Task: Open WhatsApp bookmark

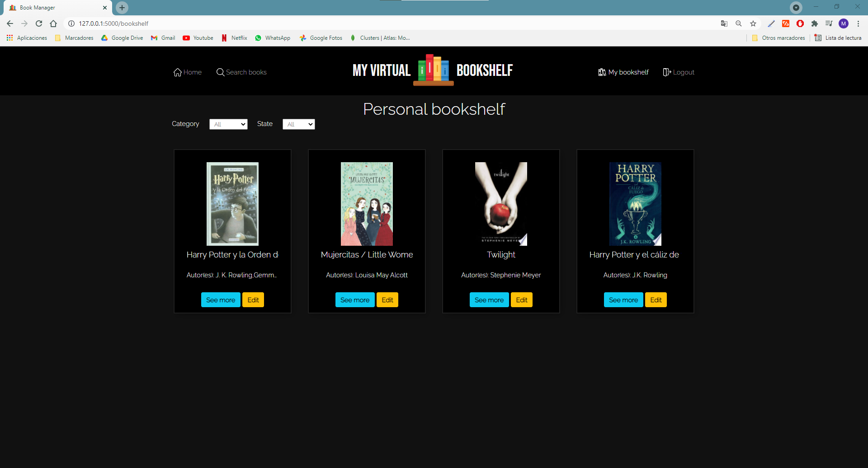Action: (x=273, y=38)
